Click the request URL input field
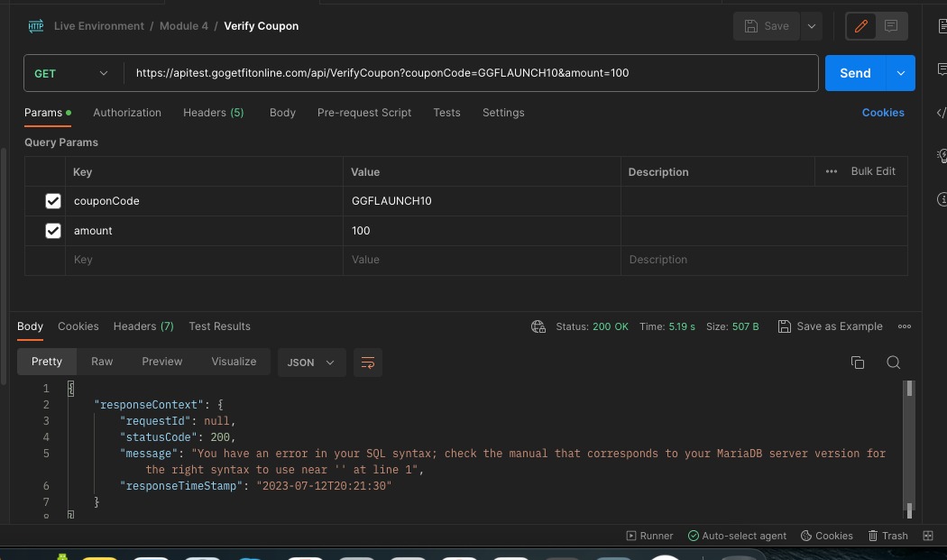947x560 pixels. [x=469, y=74]
